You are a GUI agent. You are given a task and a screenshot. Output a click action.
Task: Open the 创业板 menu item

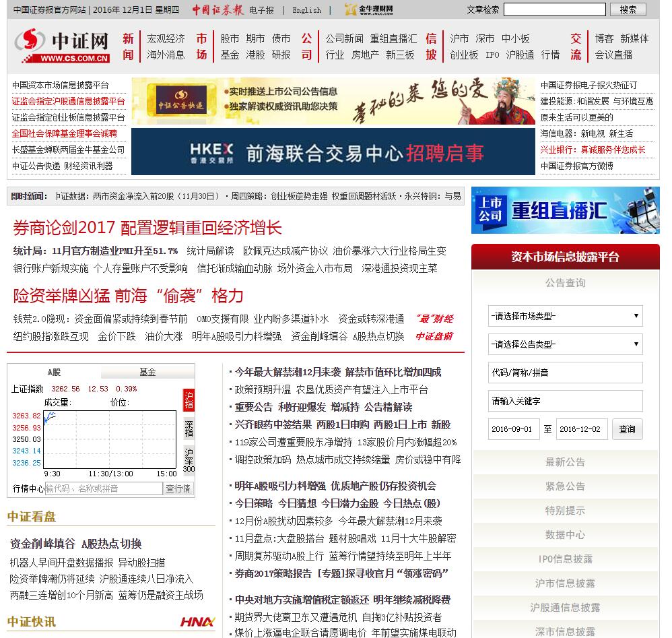click(x=464, y=55)
